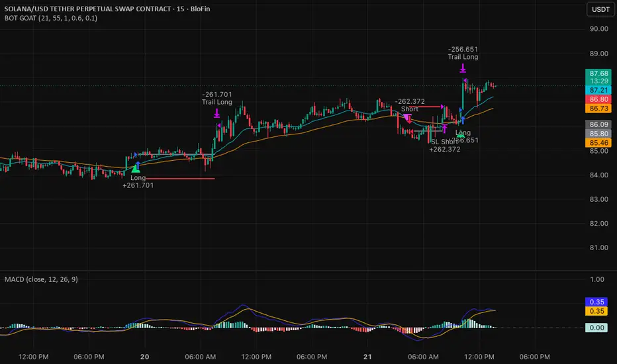
Task: Click the 89.00 price axis label
Action: 599,54
